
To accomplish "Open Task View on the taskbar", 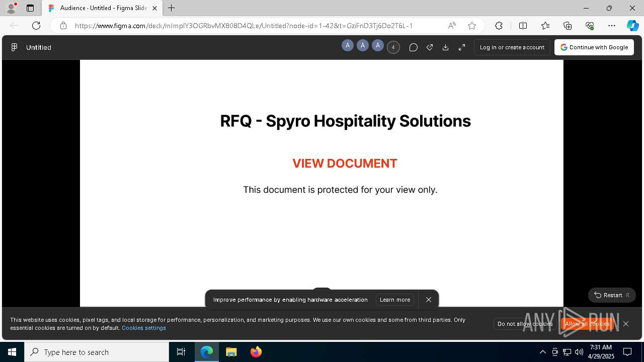I will point(181,352).
